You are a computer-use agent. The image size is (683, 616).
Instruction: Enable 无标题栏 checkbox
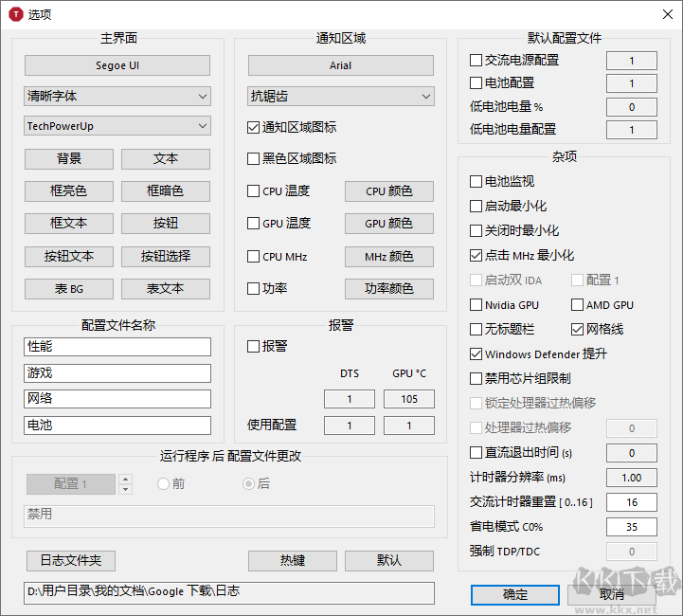476,330
